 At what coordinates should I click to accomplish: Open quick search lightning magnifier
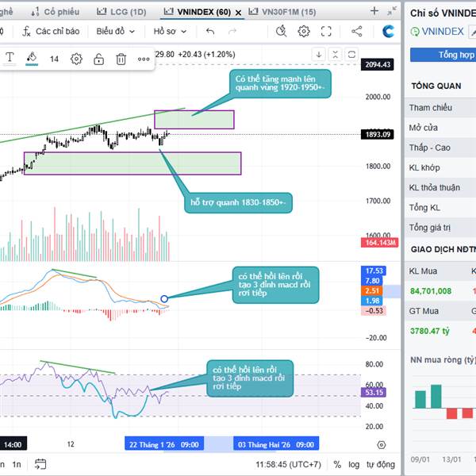click(x=281, y=31)
